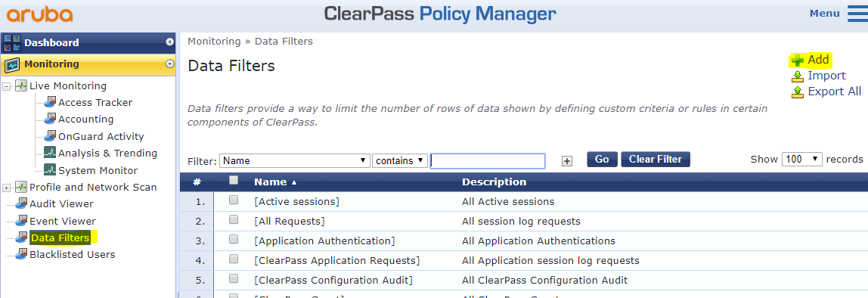
Task: Click the Analysis & Trending icon
Action: coord(50,153)
